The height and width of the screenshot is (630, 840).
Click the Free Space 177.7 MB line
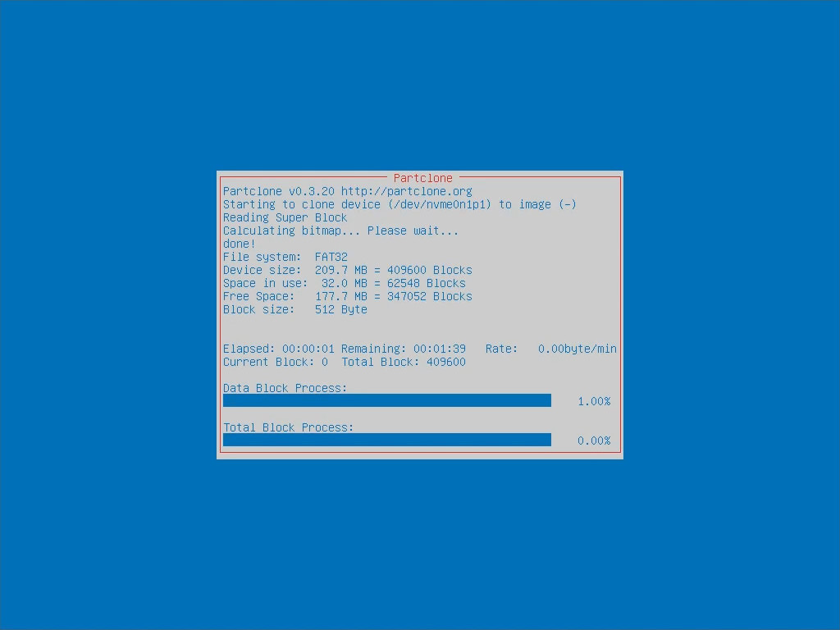347,296
